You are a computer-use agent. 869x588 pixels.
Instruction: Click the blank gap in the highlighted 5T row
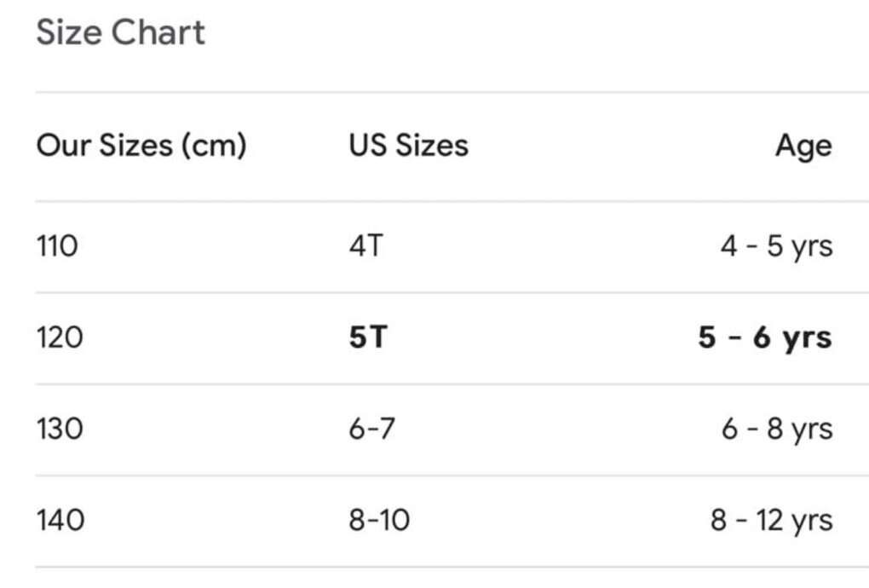tap(545, 338)
